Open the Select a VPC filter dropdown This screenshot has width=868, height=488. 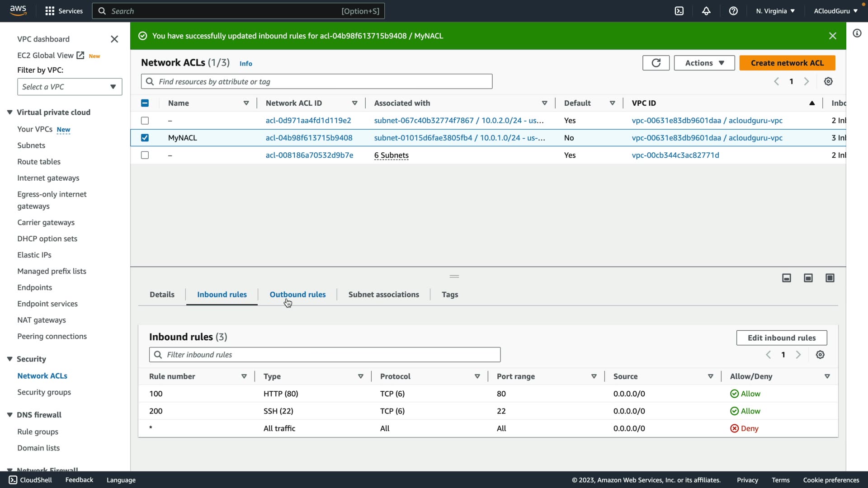(70, 87)
